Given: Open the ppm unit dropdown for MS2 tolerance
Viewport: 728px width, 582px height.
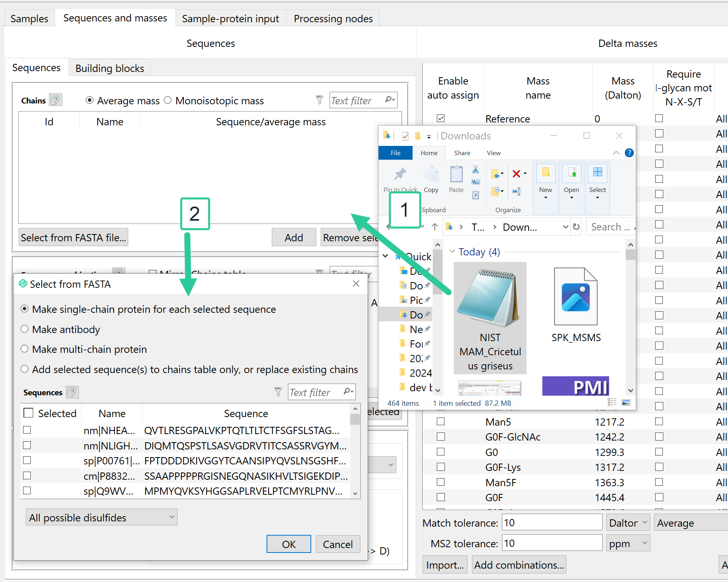Looking at the screenshot, I should pos(628,543).
